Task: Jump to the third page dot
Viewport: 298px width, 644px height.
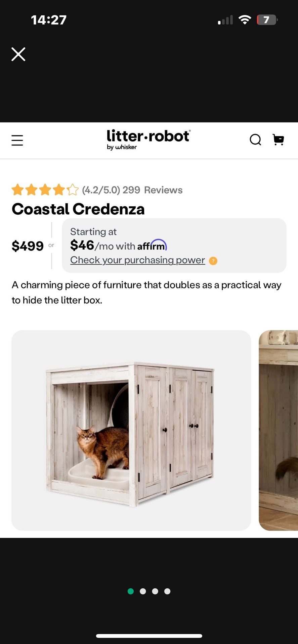Action: (155, 591)
